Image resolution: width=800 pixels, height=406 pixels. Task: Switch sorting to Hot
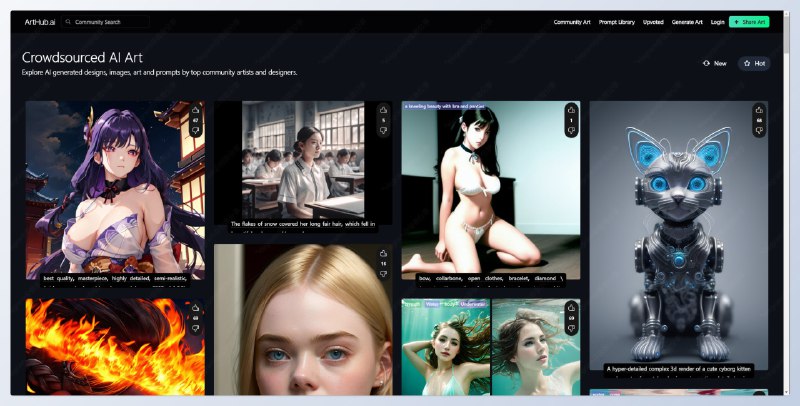tap(754, 63)
